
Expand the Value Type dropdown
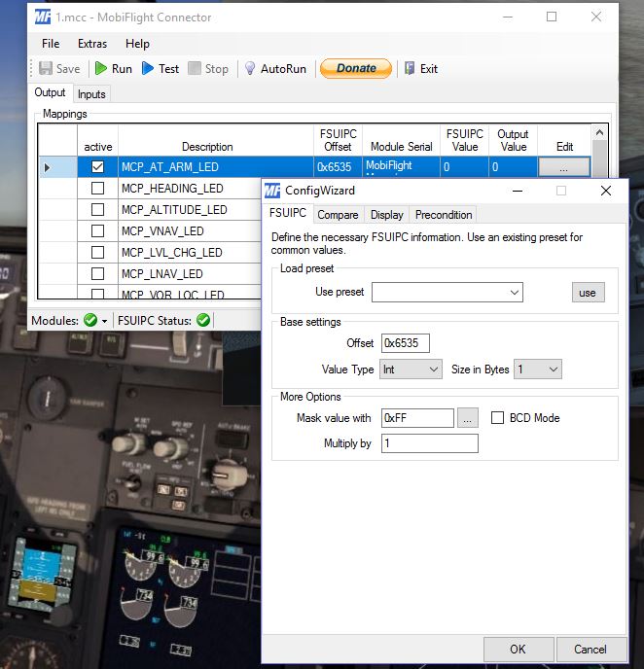click(411, 370)
